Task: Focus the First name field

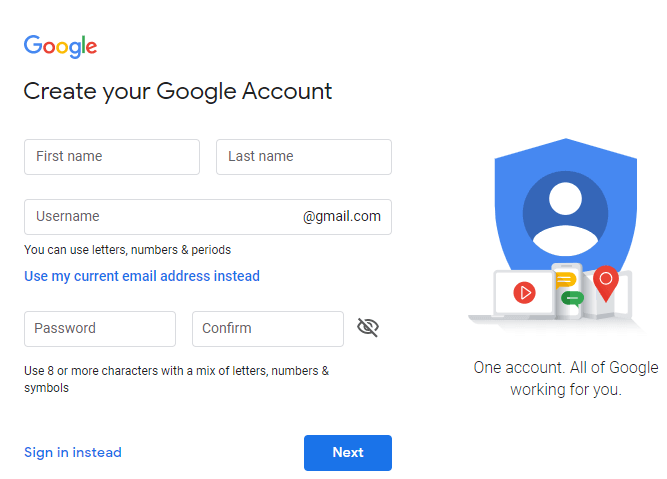Action: pos(112,157)
